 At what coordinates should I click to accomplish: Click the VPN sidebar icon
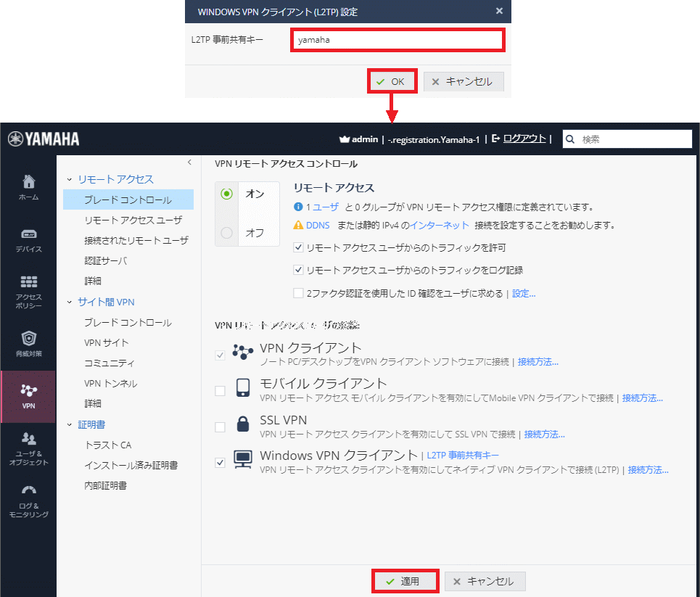(x=28, y=391)
